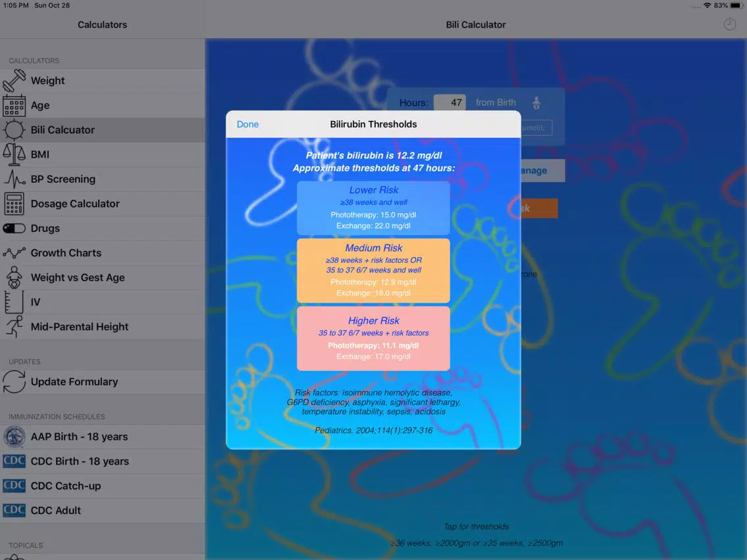Open the Drugs pill icon
The width and height of the screenshot is (747, 560).
pyautogui.click(x=14, y=228)
